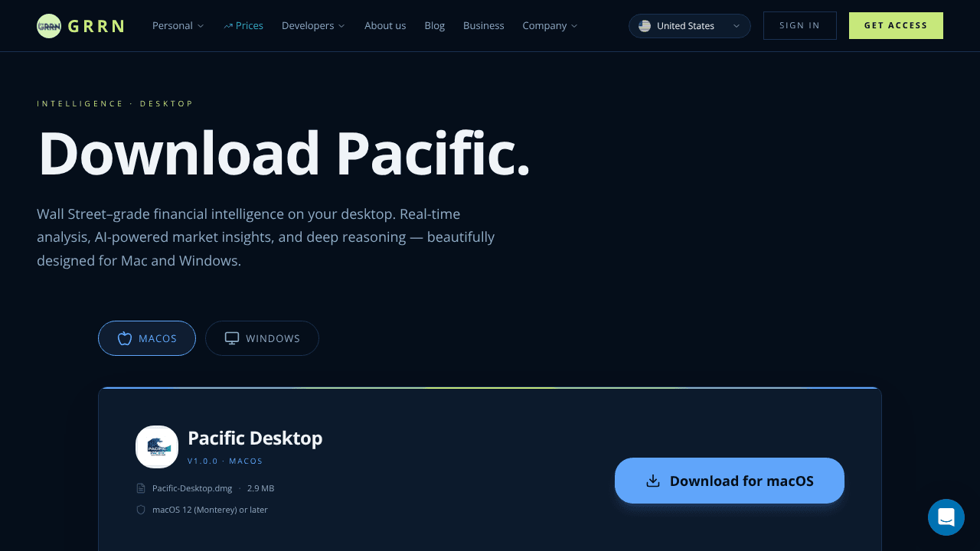Open the United States region selector
This screenshot has height=551, width=980.
(x=690, y=26)
